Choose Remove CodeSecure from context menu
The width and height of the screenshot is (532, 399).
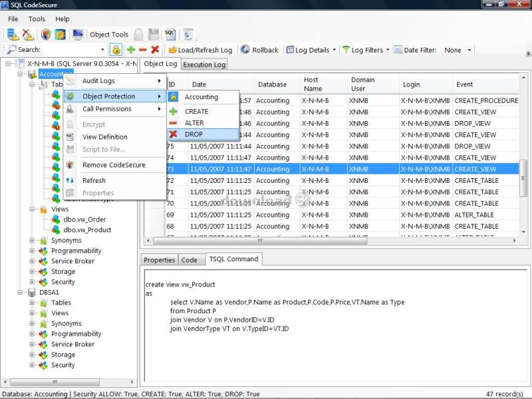click(x=114, y=165)
